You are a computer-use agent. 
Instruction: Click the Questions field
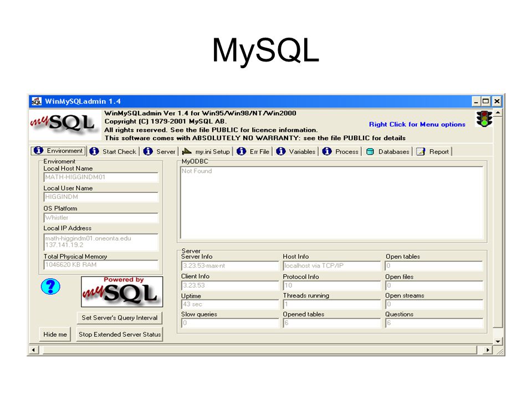click(x=434, y=323)
